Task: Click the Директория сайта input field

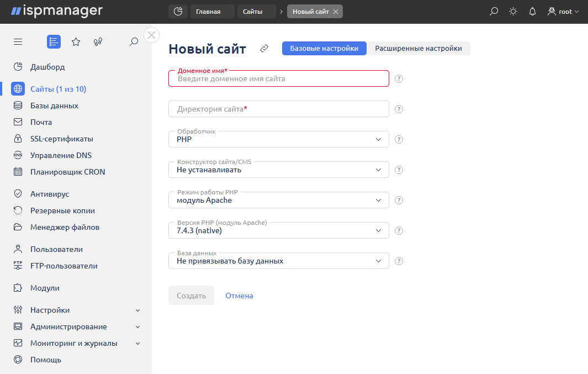Action: click(278, 109)
